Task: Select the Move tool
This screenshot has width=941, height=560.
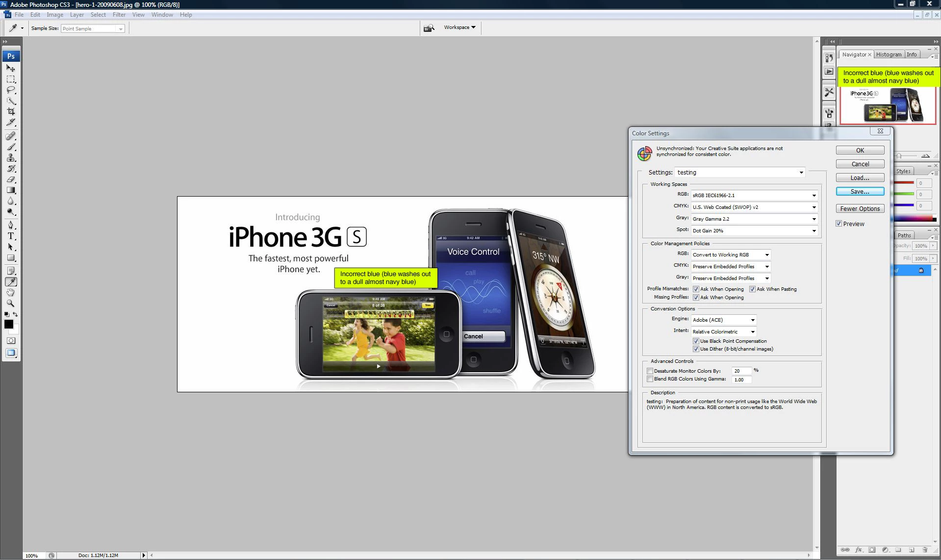Action: [x=10, y=68]
